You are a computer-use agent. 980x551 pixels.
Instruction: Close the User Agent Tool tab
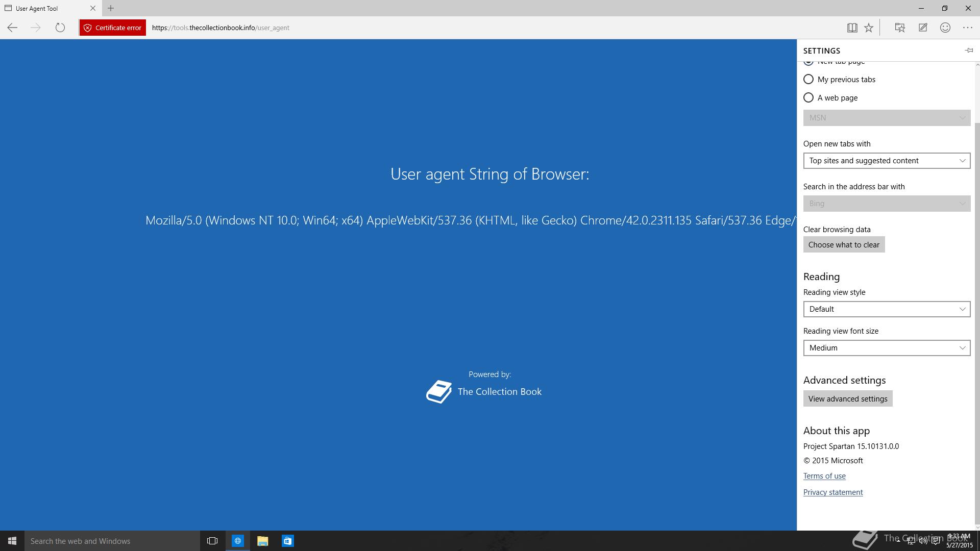[93, 8]
